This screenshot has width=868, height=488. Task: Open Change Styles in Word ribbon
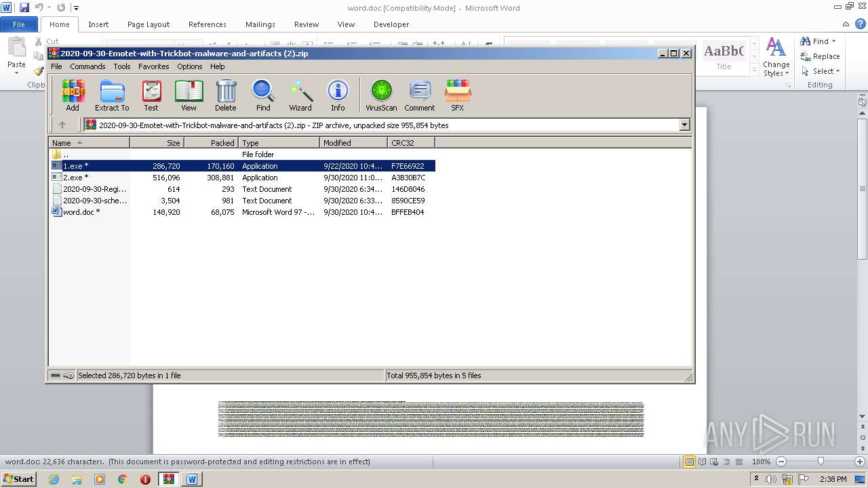tap(776, 58)
